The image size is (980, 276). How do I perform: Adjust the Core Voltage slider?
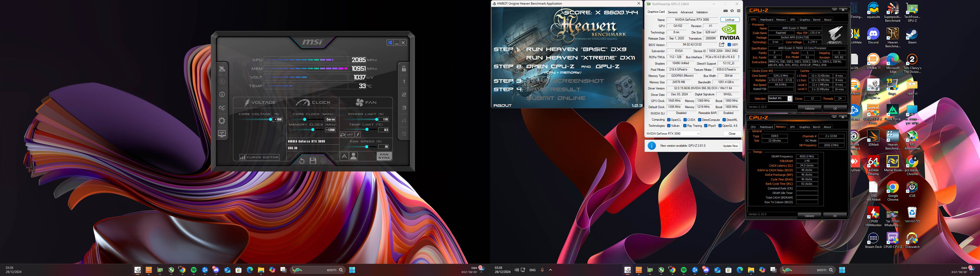pos(255,119)
